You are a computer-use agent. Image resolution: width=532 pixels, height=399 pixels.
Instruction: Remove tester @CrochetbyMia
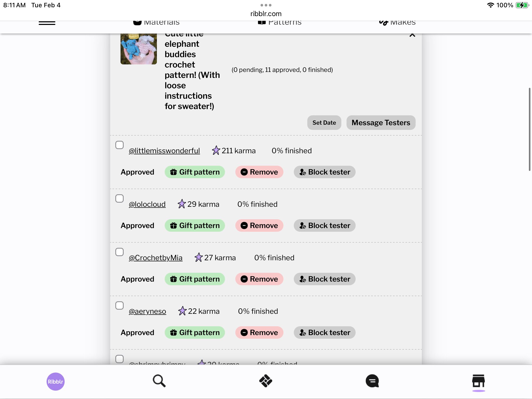[x=259, y=279]
